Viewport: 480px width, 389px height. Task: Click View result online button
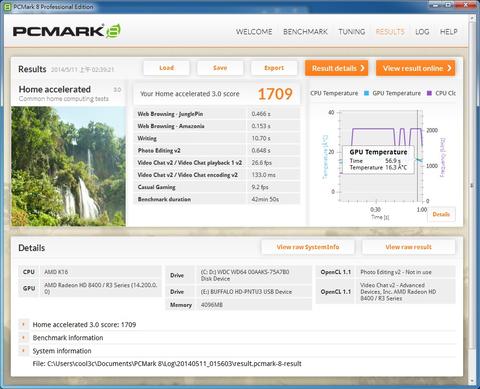point(416,68)
